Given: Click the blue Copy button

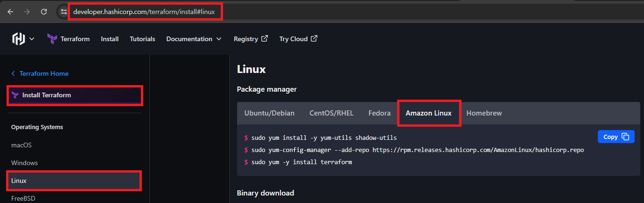Looking at the screenshot, I should pos(616,137).
